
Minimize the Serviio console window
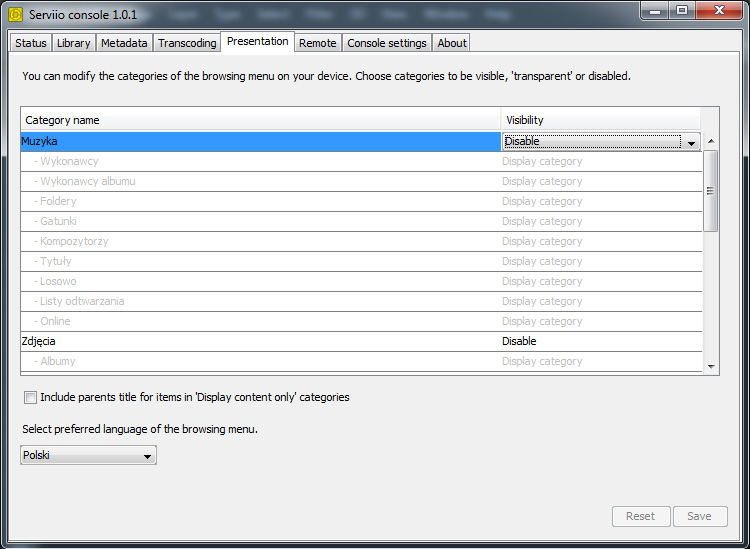click(655, 11)
